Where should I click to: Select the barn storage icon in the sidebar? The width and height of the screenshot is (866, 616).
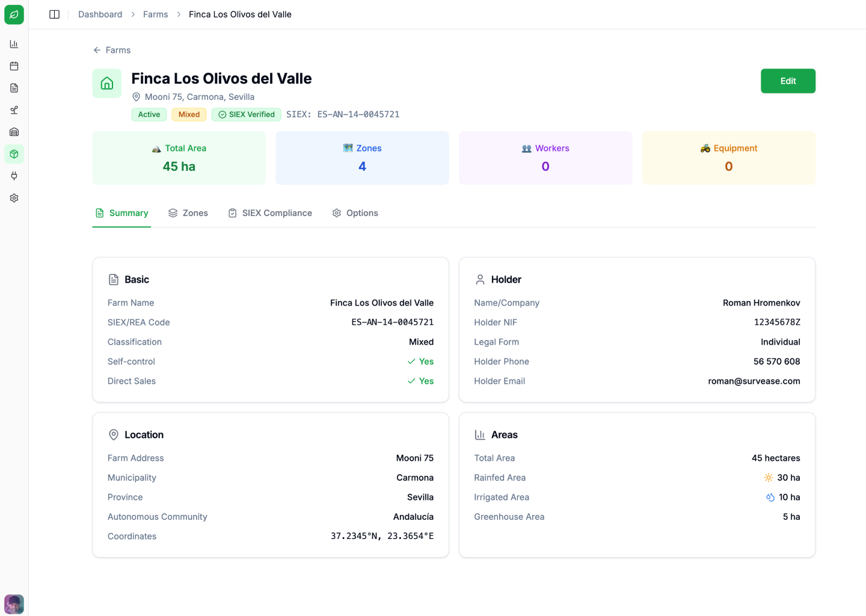[14, 132]
